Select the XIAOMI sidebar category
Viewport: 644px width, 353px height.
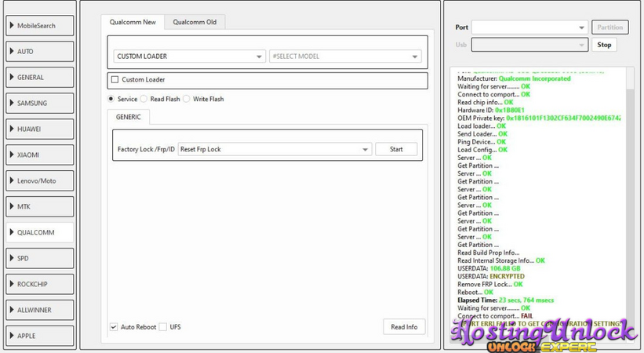coord(40,155)
